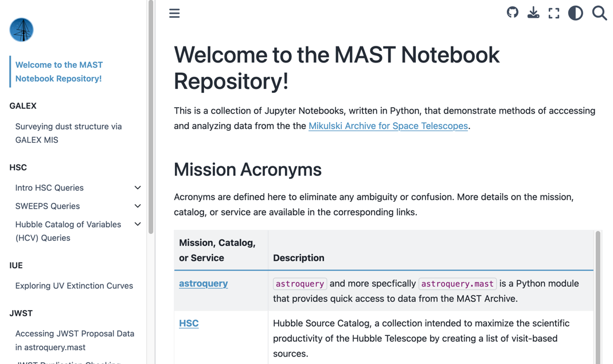This screenshot has height=364, width=613.
Task: Toggle the sidebar with the hamburger icon
Action: tap(174, 13)
